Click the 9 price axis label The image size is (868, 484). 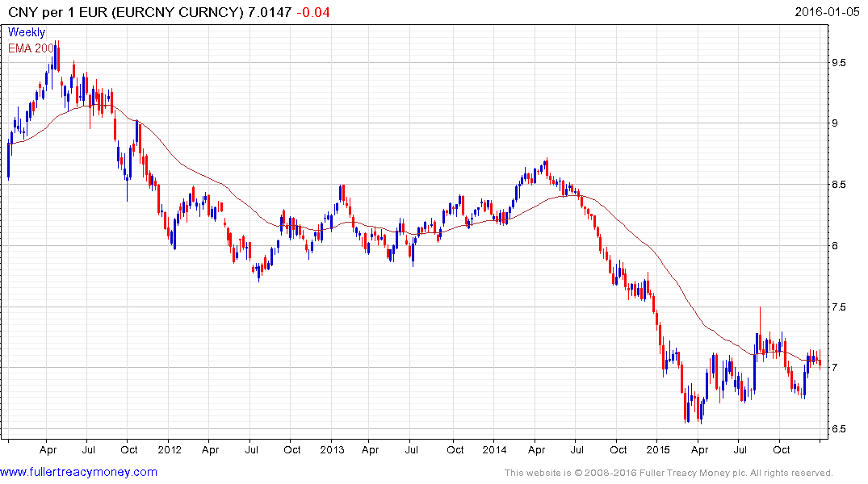click(835, 123)
